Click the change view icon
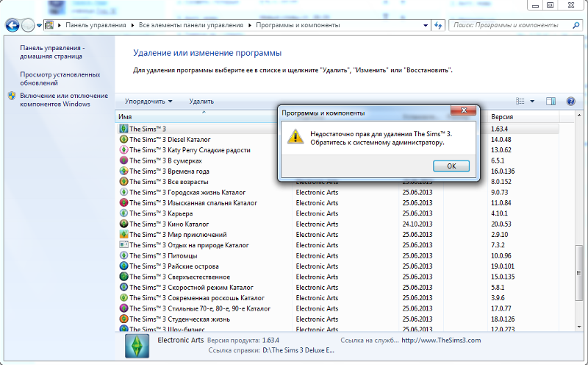Screen dimensions: 588x365 click(520, 101)
